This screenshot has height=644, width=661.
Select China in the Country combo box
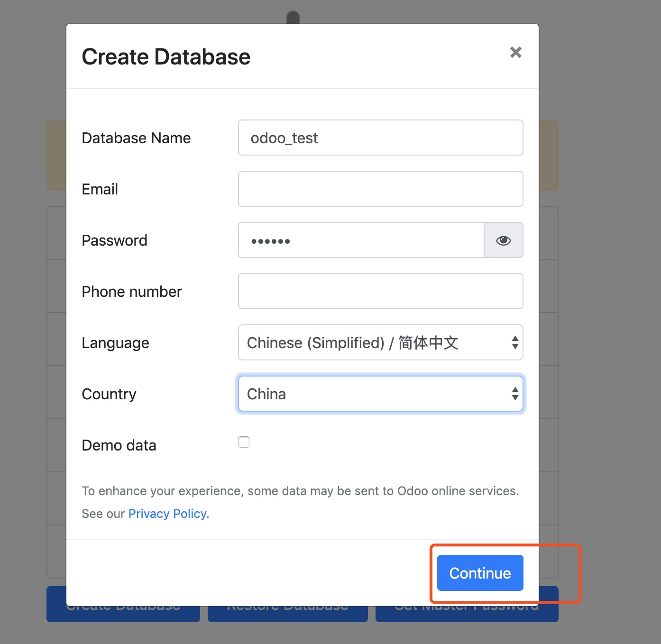(379, 394)
